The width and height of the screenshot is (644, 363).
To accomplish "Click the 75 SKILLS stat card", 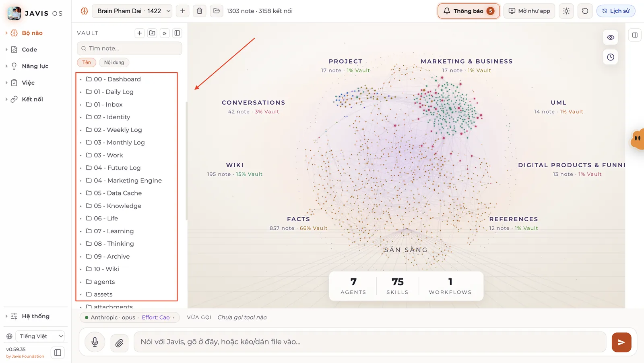I will click(397, 286).
